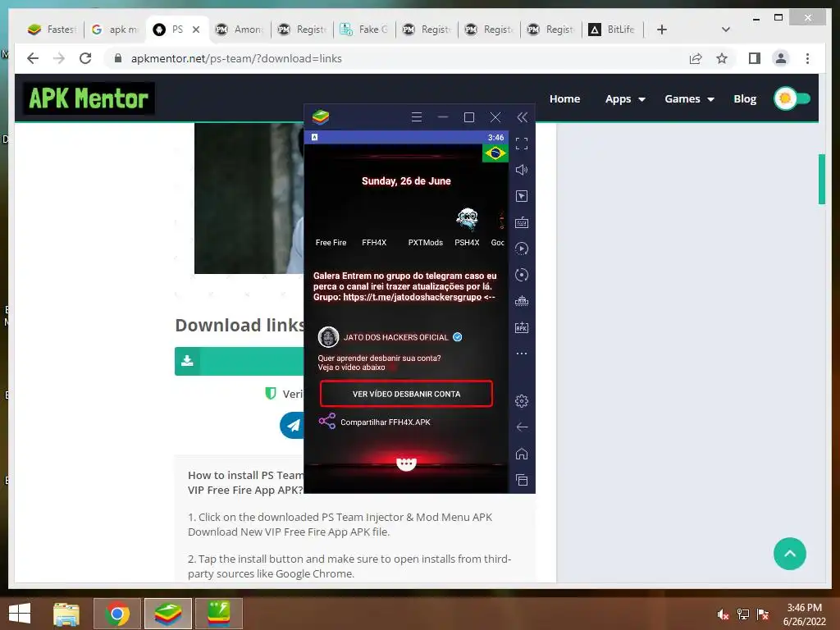Viewport: 840px width, 630px height.
Task: Open the Chrome profile avatar
Action: 781,58
